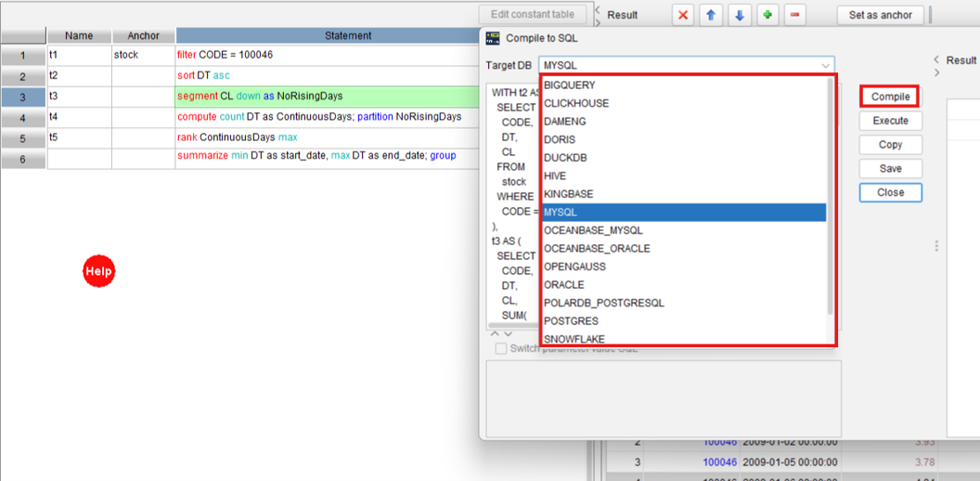The height and width of the screenshot is (481, 980).
Task: Select ORACLE from the list
Action: (684, 284)
